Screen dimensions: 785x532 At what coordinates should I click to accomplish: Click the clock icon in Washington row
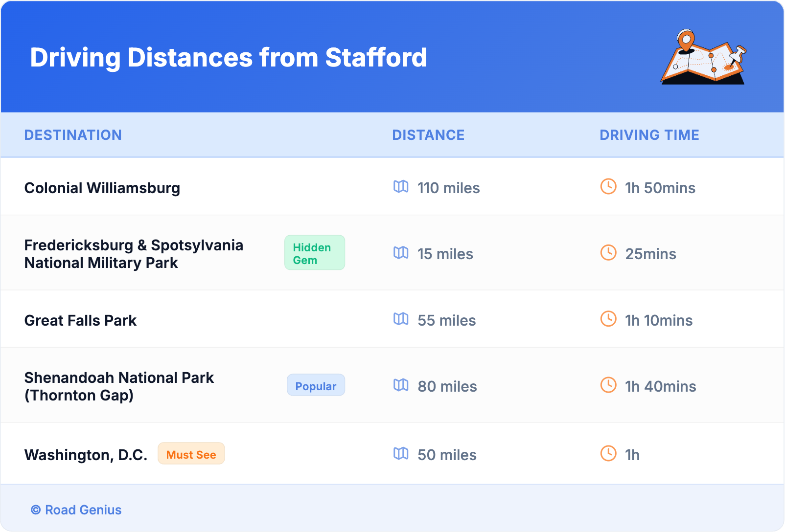[x=608, y=453]
